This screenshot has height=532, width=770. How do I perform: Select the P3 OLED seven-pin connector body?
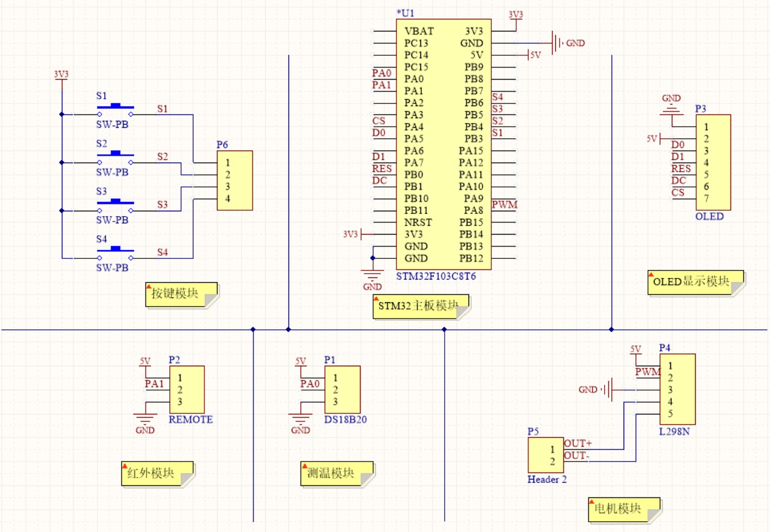(x=713, y=163)
